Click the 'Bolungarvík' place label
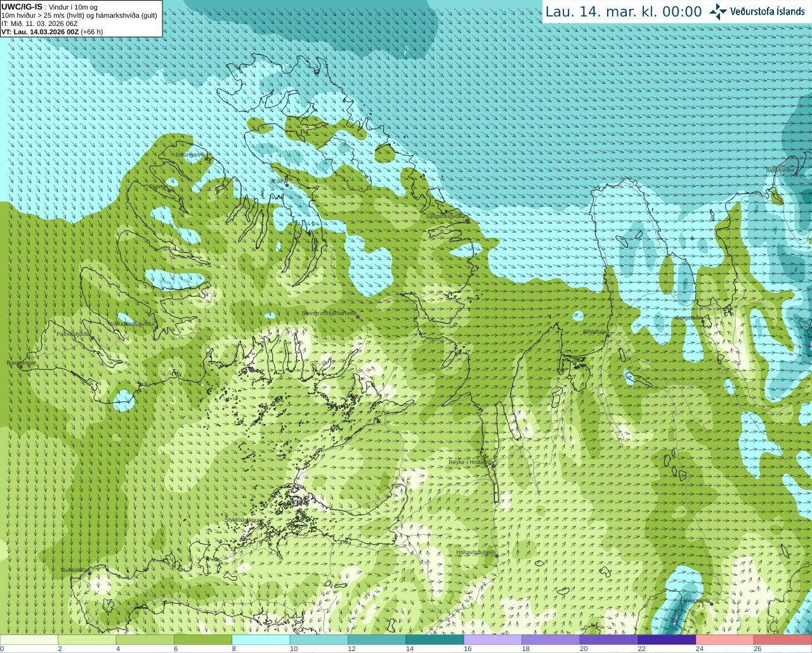The height and width of the screenshot is (653, 812). pyautogui.click(x=190, y=155)
